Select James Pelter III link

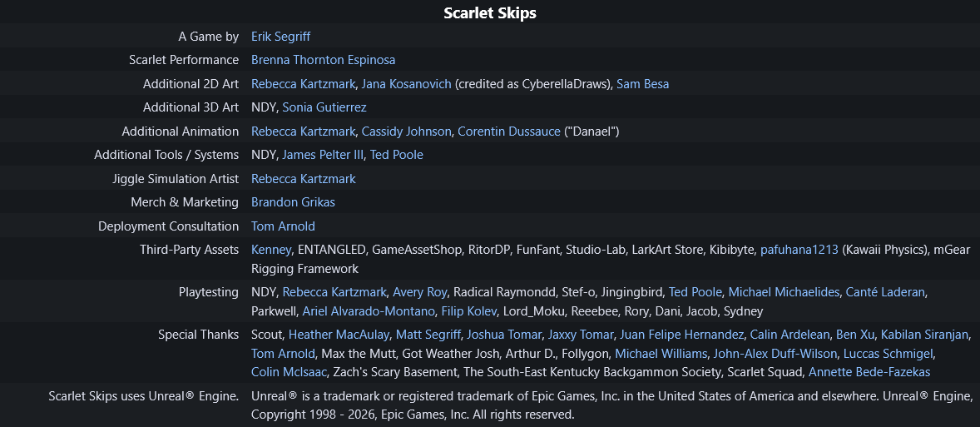(x=323, y=155)
